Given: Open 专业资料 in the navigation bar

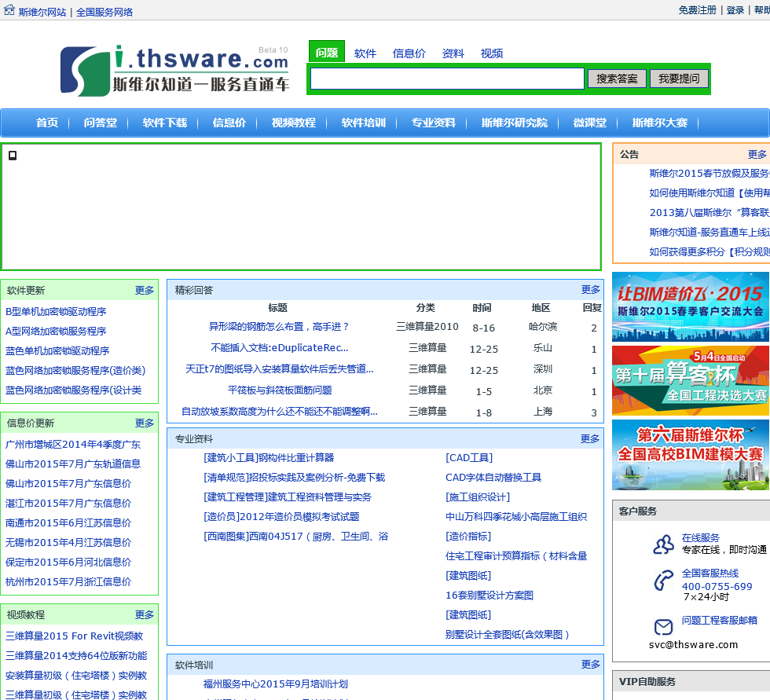Looking at the screenshot, I should pos(433,123).
